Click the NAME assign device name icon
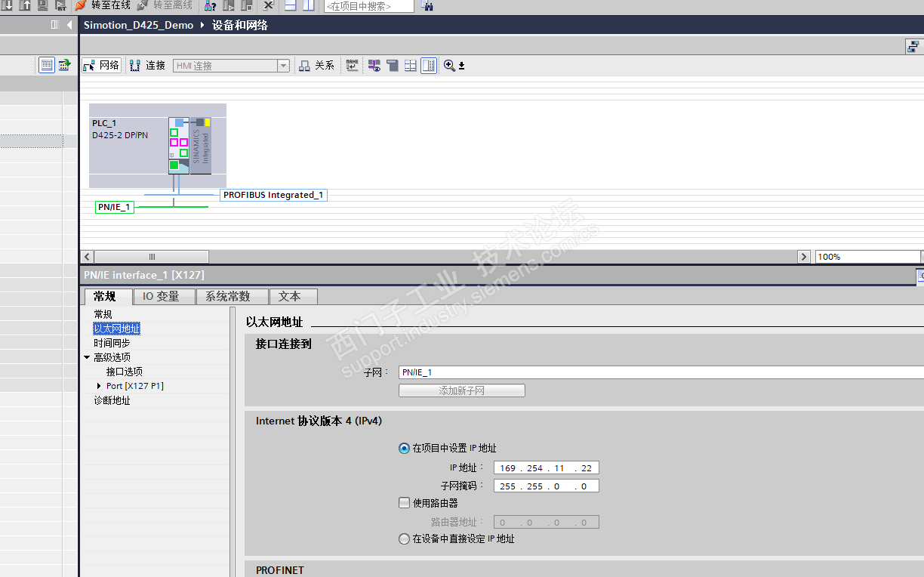924x577 pixels. (352, 66)
